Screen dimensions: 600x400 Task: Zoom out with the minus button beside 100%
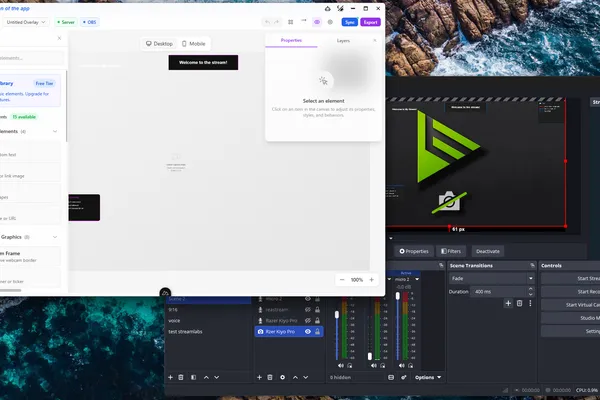pyautogui.click(x=342, y=280)
